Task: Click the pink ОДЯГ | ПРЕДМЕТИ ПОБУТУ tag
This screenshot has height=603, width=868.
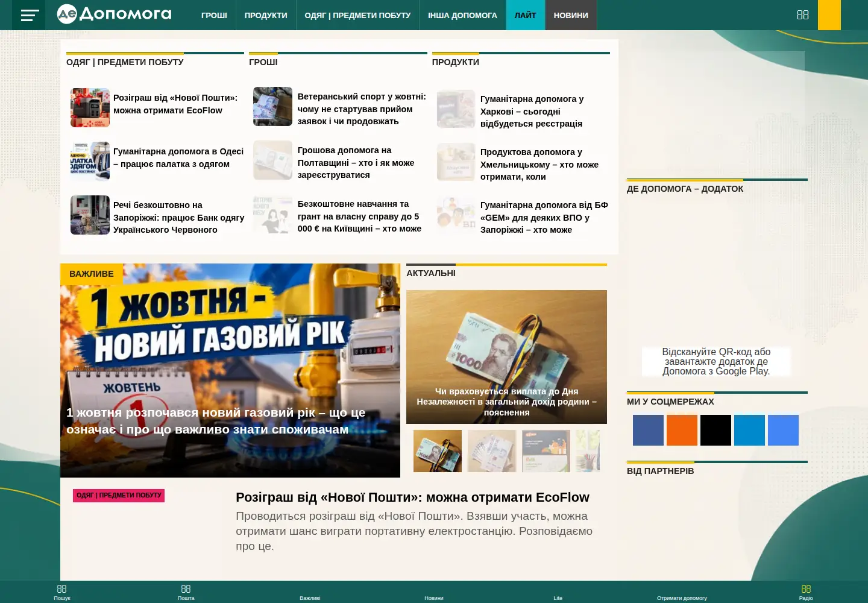Action: click(x=119, y=495)
